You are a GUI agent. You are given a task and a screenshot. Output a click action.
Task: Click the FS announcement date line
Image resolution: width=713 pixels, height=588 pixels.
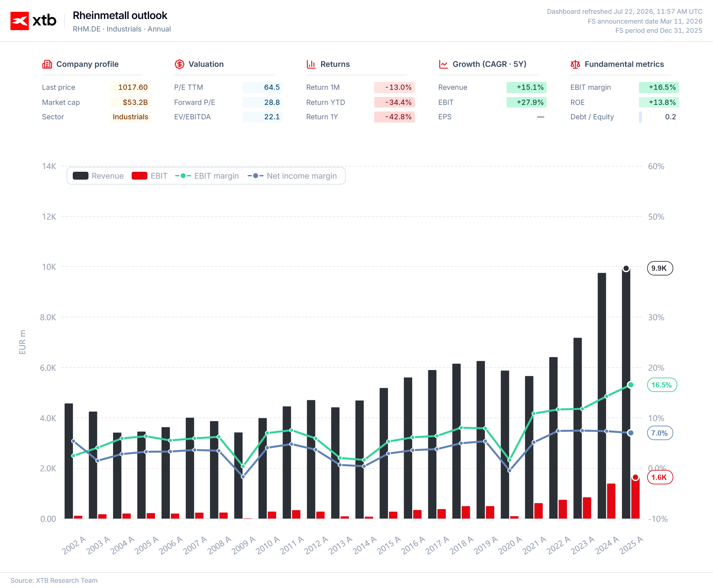click(x=645, y=21)
